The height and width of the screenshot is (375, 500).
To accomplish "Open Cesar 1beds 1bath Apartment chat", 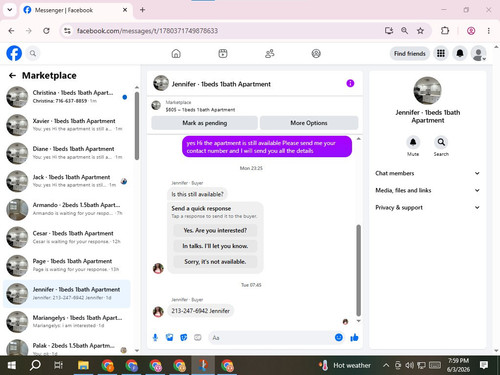I will pyautogui.click(x=67, y=237).
